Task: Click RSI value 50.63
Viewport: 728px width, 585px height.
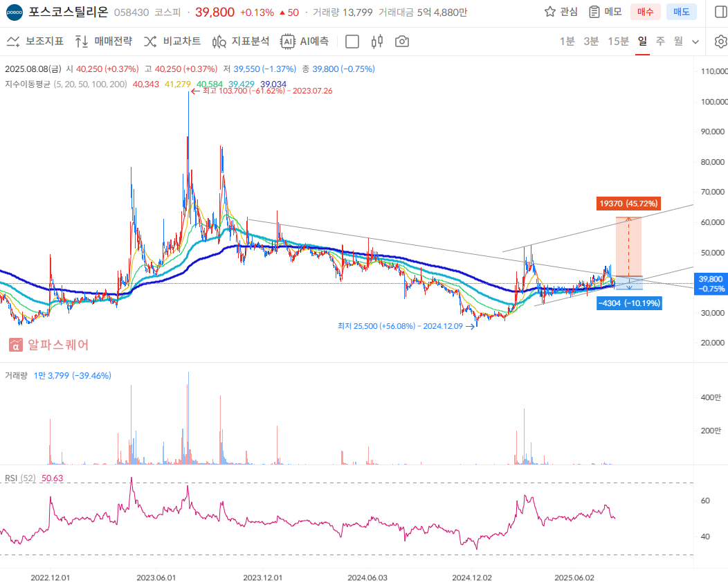Action: click(52, 478)
